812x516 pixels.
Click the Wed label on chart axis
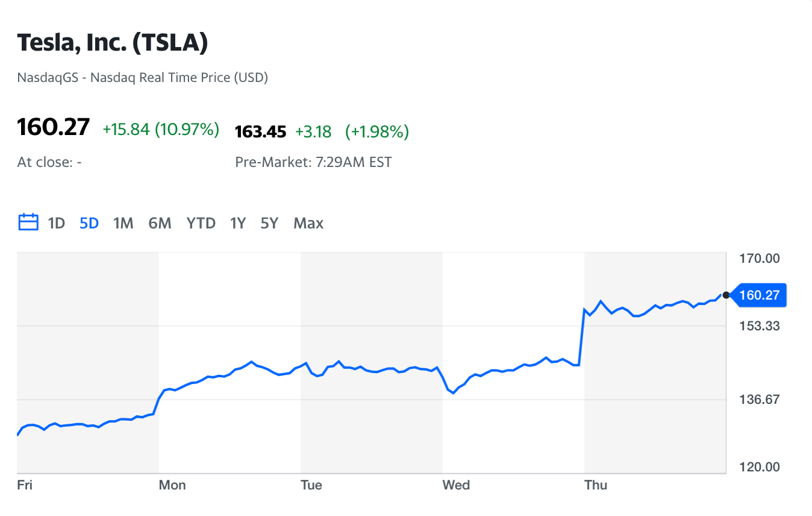tap(456, 485)
